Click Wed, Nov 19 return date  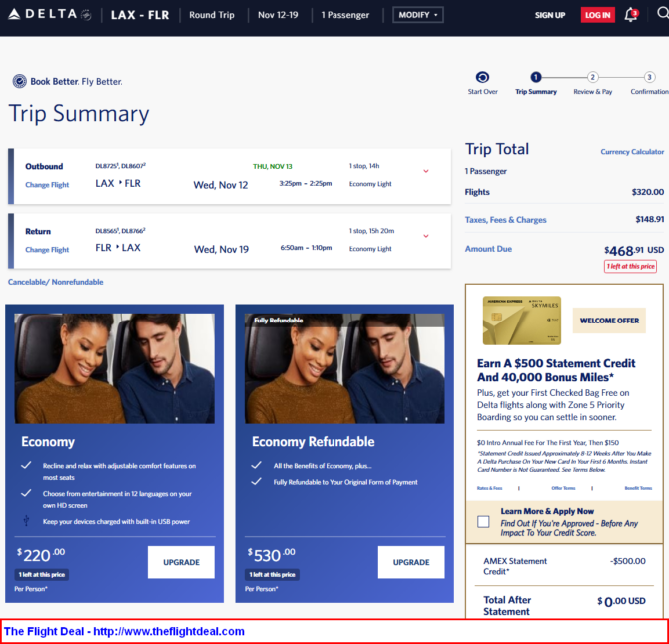[x=221, y=249]
